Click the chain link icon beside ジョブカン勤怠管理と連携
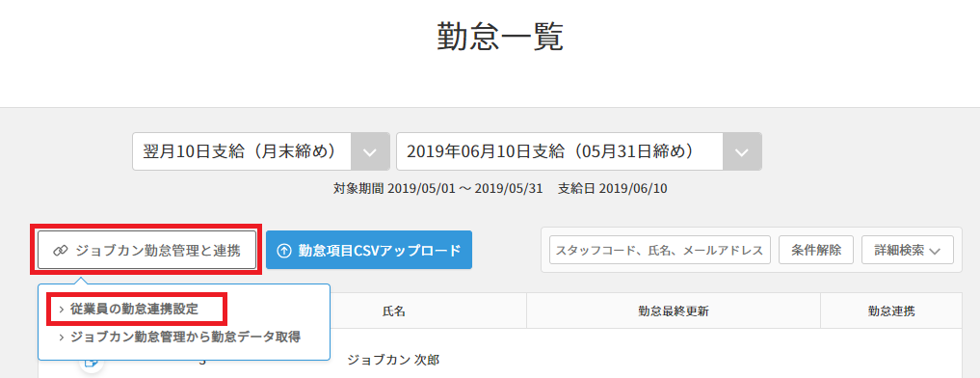 coord(60,251)
